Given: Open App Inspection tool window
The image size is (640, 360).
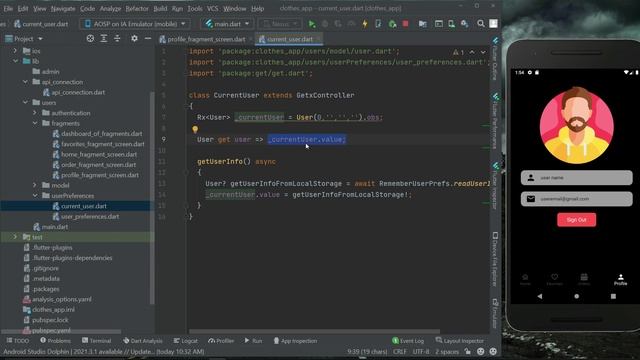Looking at the screenshot, I should click(295, 341).
